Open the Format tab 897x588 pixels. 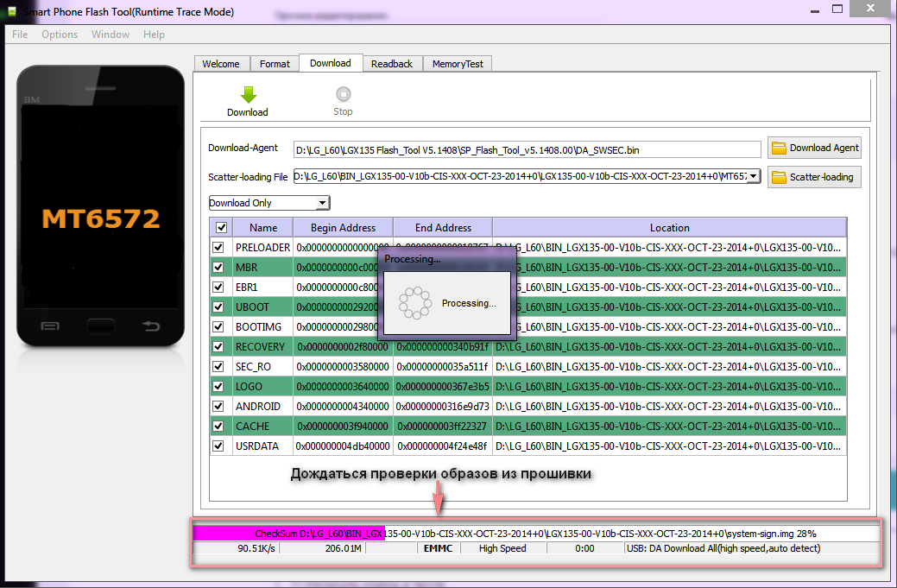point(275,63)
